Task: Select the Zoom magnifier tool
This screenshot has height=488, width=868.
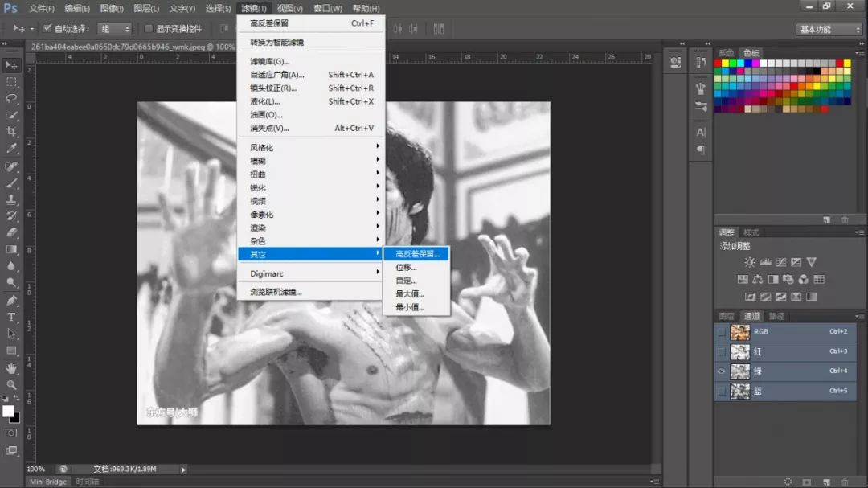Action: click(11, 385)
